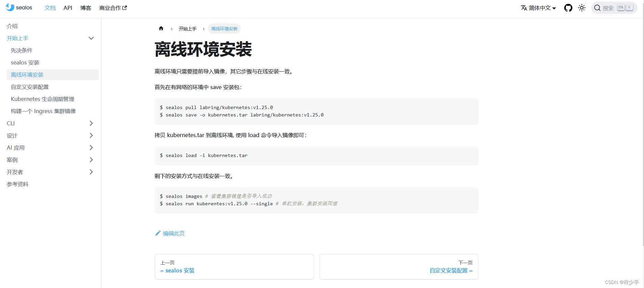Open 先决条件 in the sidebar
Screen dimensions: 644x288
pyautogui.click(x=22, y=50)
